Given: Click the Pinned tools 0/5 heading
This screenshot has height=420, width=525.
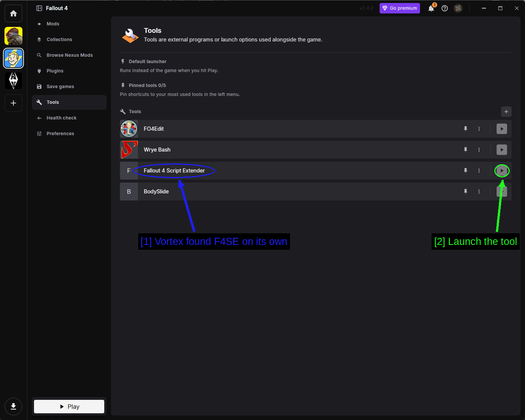Looking at the screenshot, I should [147, 85].
